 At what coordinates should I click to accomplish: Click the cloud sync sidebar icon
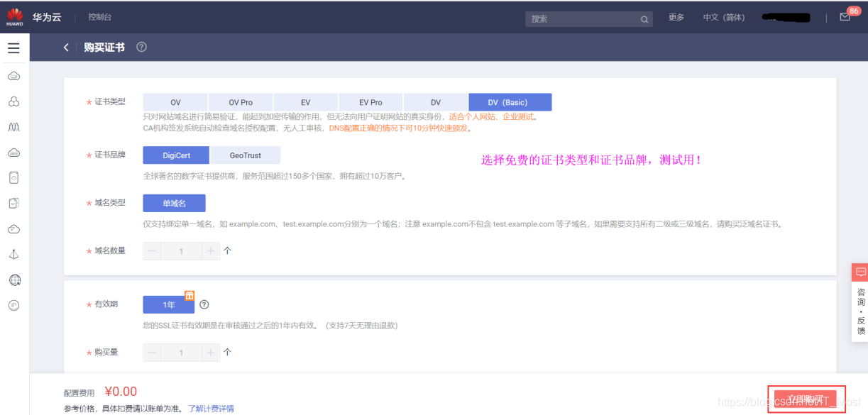14,228
